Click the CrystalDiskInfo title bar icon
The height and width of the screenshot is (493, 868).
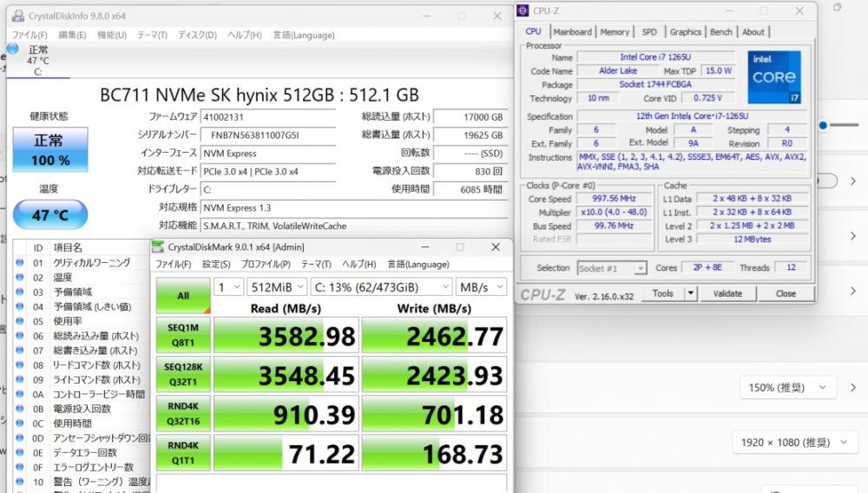(18, 16)
